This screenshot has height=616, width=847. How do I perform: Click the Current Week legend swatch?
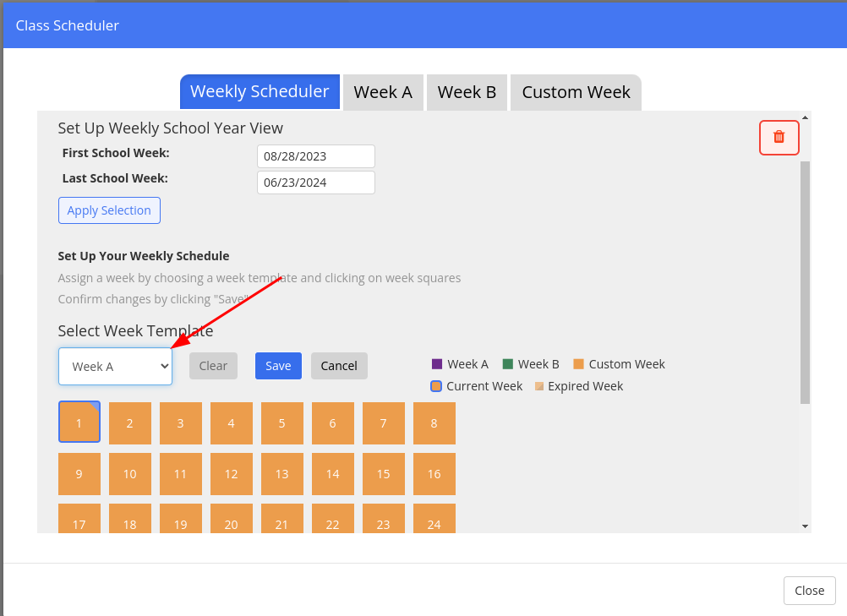coord(436,386)
